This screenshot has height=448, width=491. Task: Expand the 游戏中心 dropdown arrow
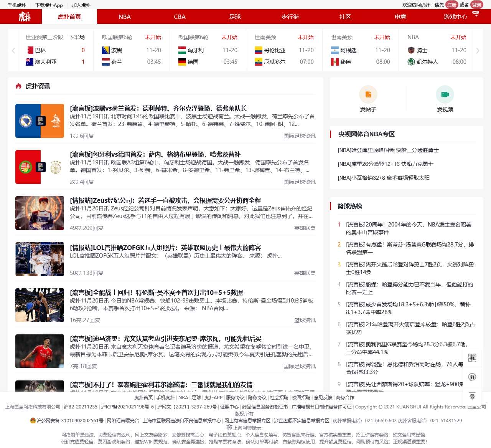tap(476, 17)
